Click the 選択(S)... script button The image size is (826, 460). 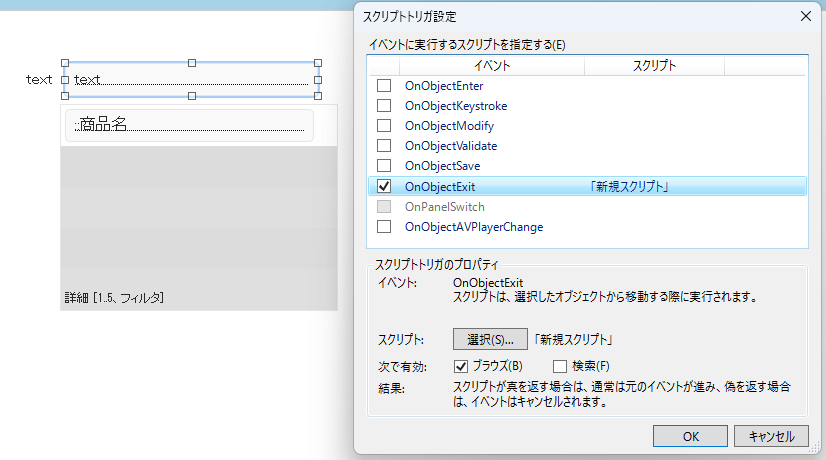pyautogui.click(x=490, y=339)
